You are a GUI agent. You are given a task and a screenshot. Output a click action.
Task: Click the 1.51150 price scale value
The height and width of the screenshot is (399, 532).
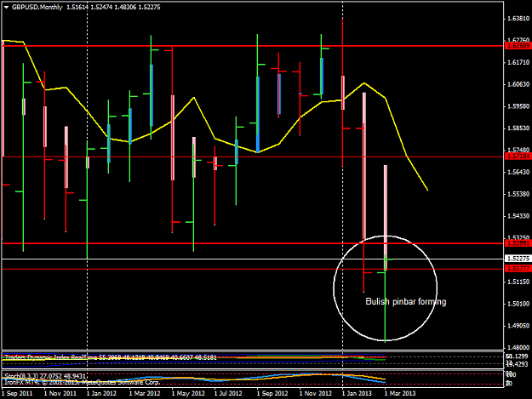point(518,282)
